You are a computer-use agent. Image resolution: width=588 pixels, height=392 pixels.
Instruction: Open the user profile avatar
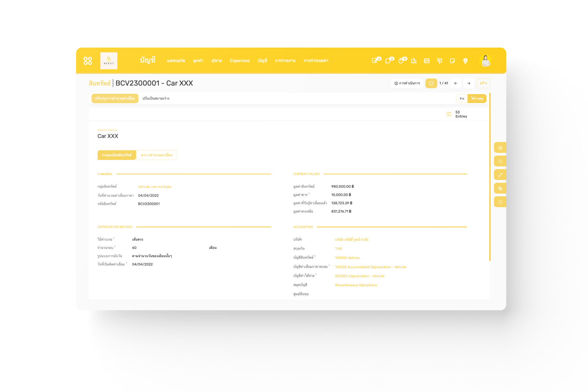pos(485,61)
